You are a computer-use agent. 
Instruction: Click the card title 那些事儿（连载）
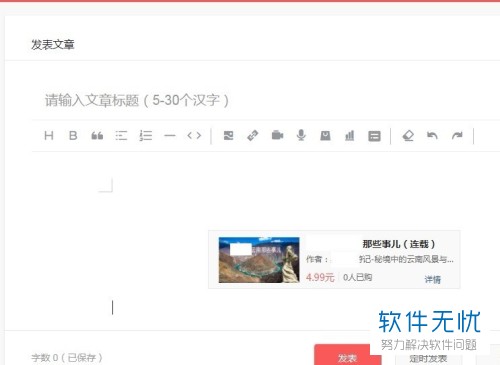pos(399,244)
